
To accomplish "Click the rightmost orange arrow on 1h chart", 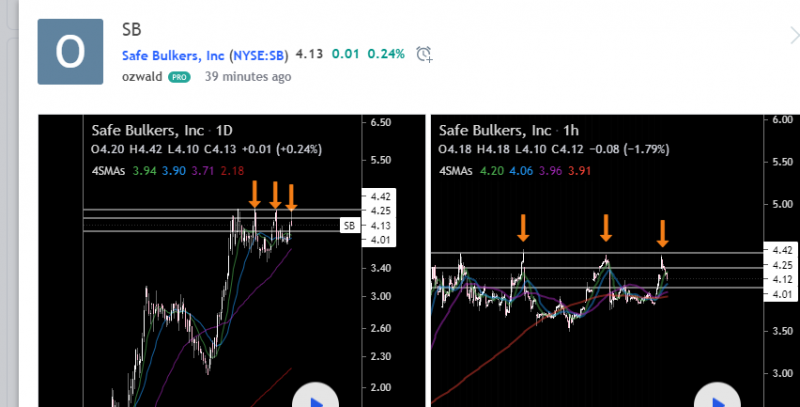I will [662, 234].
